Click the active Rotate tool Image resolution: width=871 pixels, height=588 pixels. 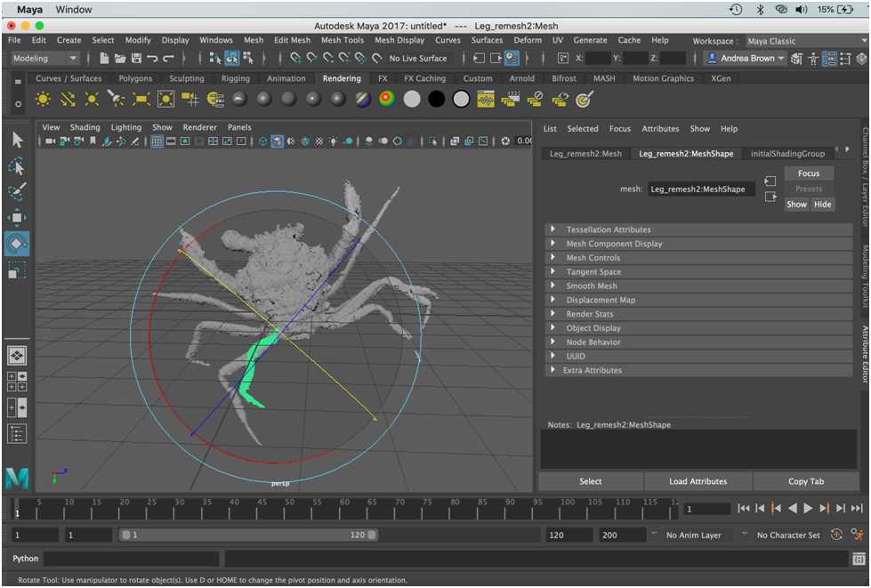click(17, 243)
